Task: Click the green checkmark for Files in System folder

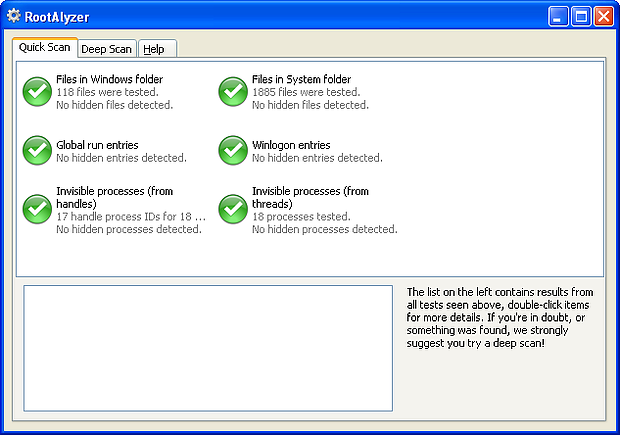Action: click(233, 92)
